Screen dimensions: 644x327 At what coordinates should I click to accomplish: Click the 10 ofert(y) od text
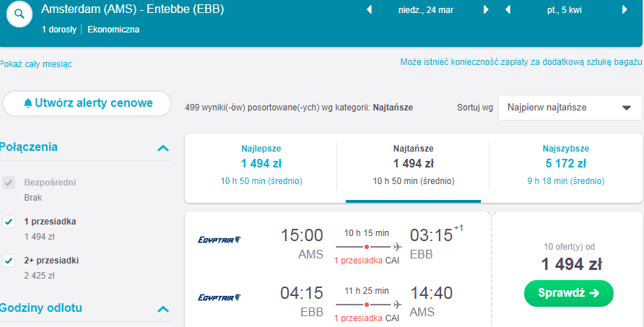tap(569, 247)
